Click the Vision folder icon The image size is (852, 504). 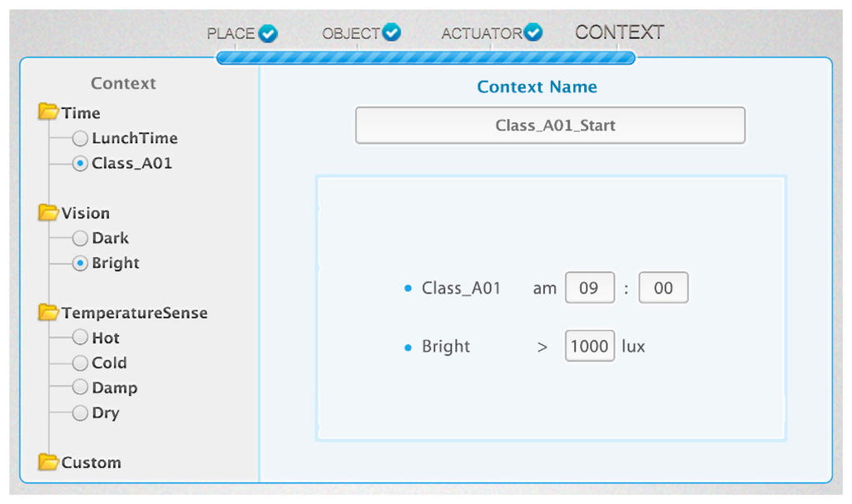click(48, 213)
